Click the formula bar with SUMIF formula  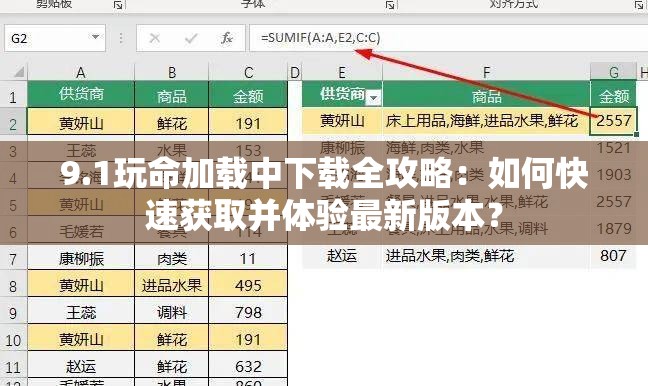tap(448, 38)
